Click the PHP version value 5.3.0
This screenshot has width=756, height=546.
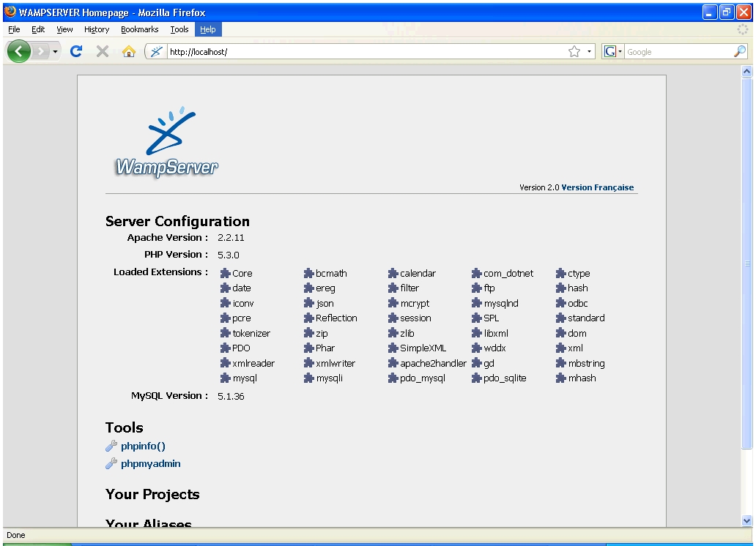229,255
